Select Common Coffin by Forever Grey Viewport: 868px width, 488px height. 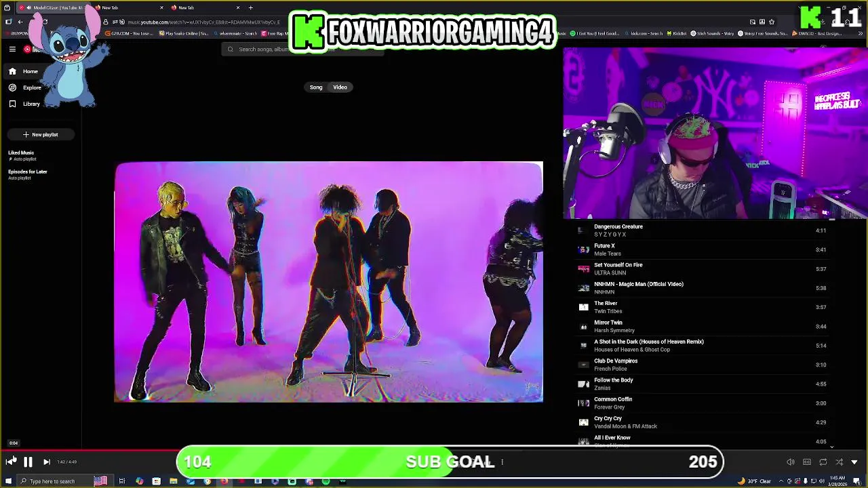click(x=702, y=403)
